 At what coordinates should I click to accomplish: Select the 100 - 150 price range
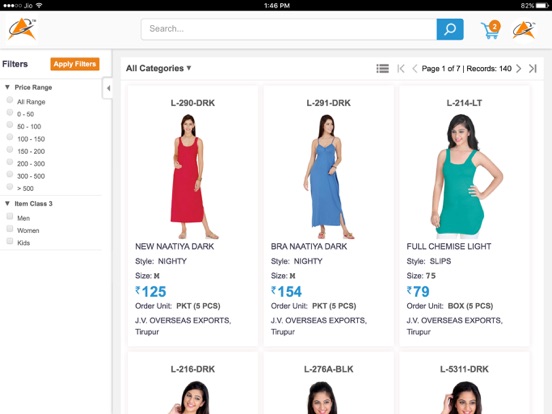[10, 137]
